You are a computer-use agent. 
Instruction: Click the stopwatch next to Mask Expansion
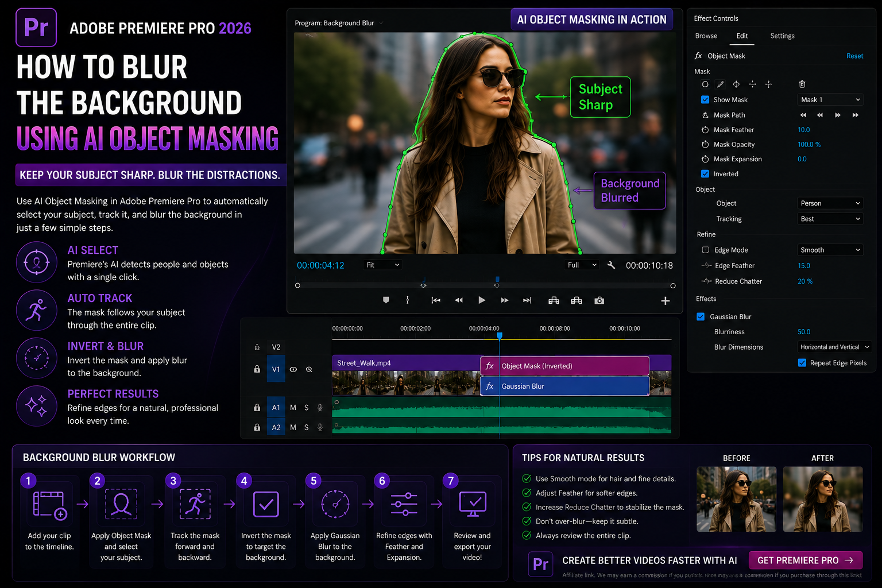705,159
